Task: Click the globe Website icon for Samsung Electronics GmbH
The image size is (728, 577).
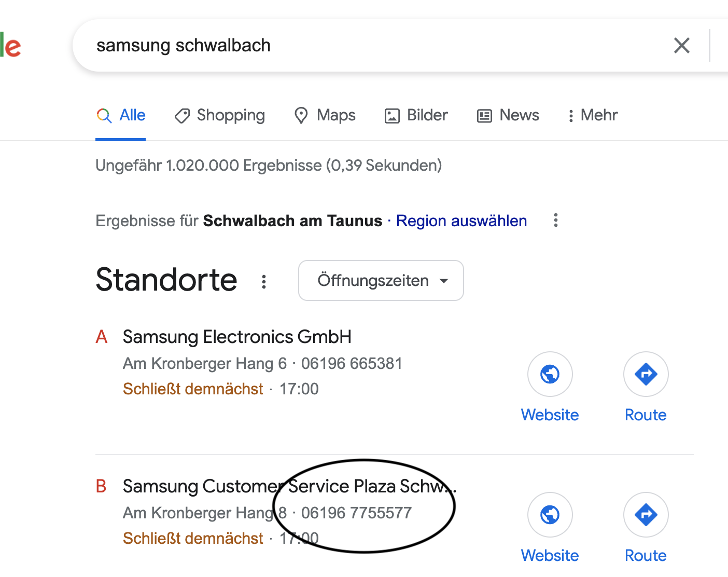Action: (550, 374)
